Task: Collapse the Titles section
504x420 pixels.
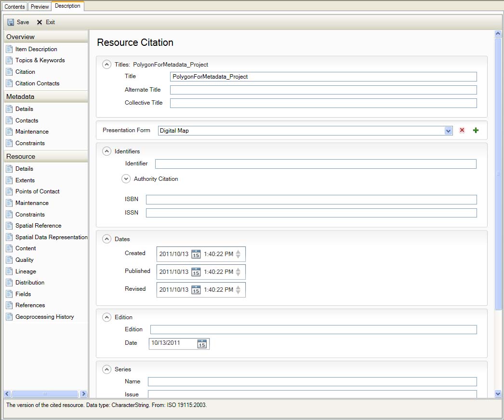Action: pos(107,65)
